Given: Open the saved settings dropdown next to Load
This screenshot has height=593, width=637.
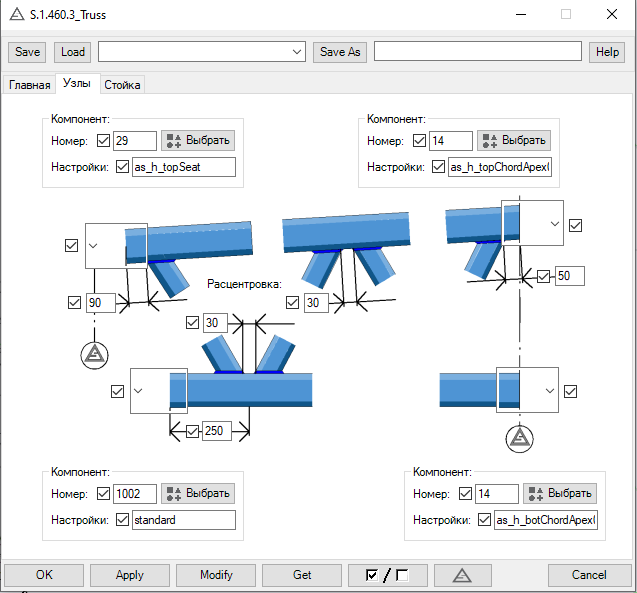Looking at the screenshot, I should [297, 52].
